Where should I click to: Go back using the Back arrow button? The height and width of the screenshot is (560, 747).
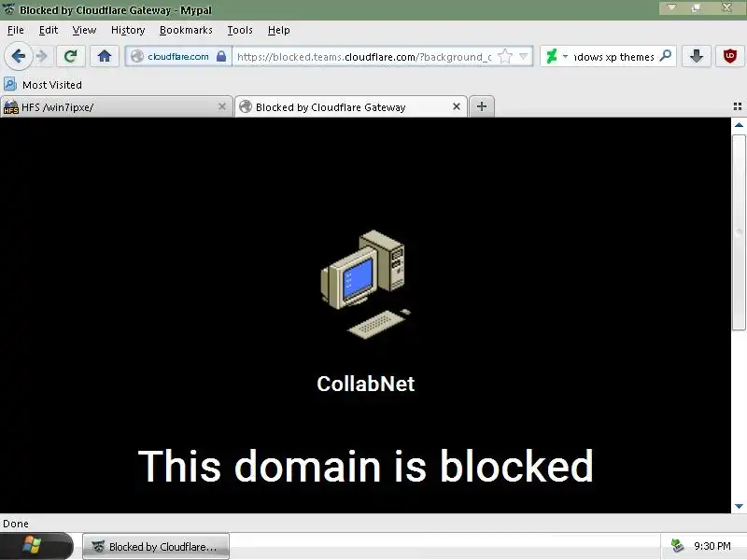point(18,56)
